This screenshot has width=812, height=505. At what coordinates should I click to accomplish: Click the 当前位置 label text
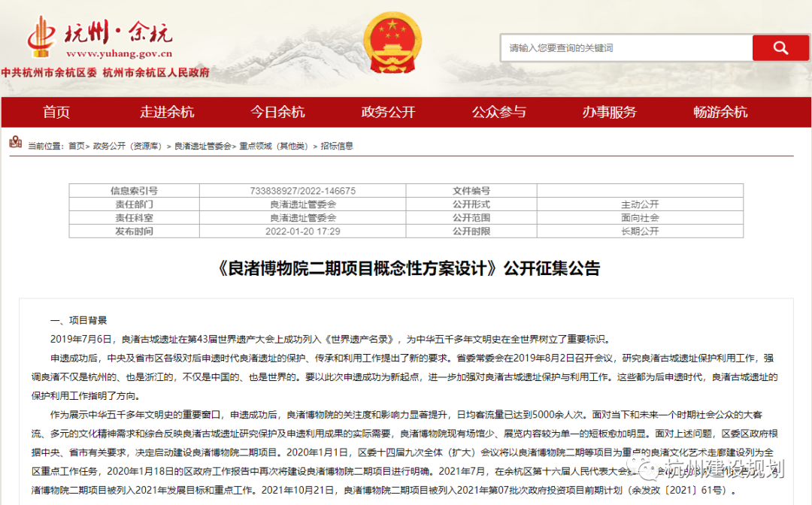point(46,146)
